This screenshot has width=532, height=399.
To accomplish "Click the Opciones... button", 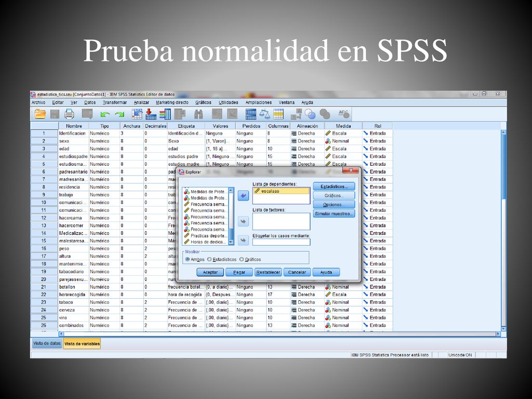I will coord(334,205).
